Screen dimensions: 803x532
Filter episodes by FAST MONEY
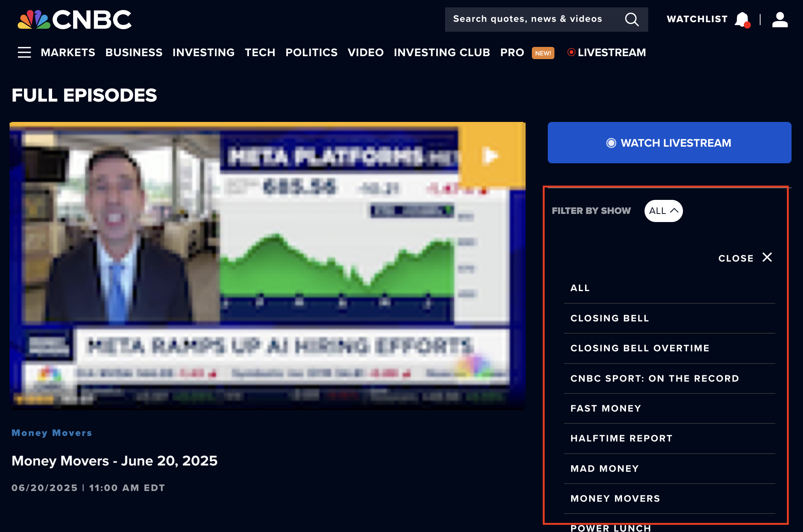(669, 409)
